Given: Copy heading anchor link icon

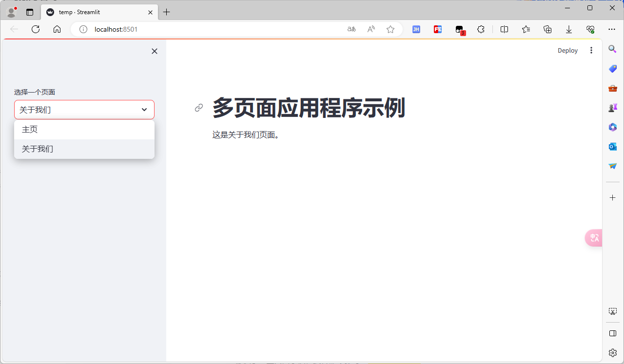Looking at the screenshot, I should point(199,108).
